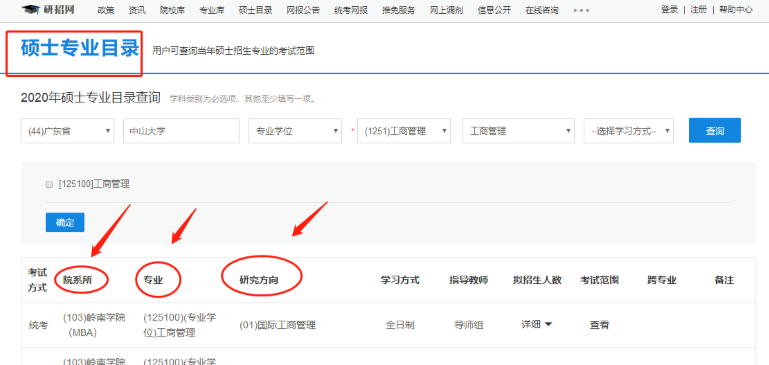The image size is (769, 365).
Task: Click the 硕士专业目录 page title
Action: pyautogui.click(x=80, y=49)
